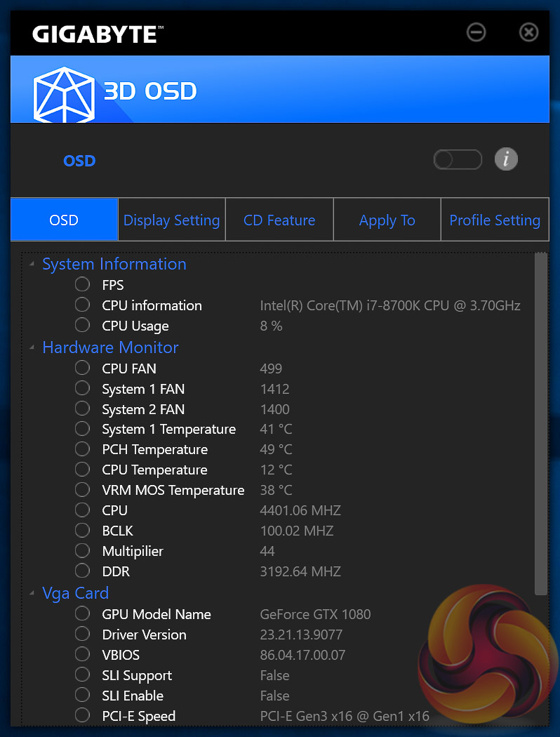560x737 pixels.
Task: Click the False value for SLI Enable
Action: [x=275, y=696]
